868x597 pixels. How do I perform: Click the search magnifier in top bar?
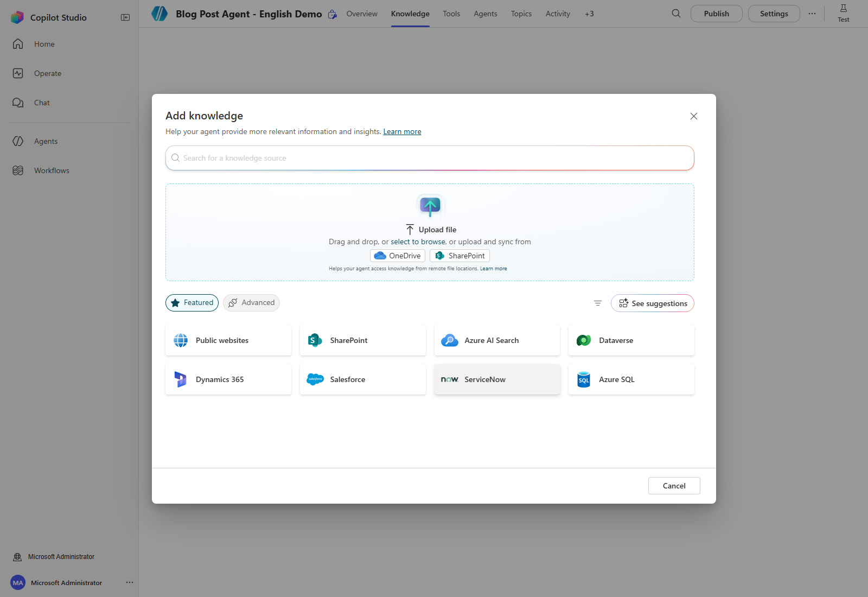click(676, 14)
